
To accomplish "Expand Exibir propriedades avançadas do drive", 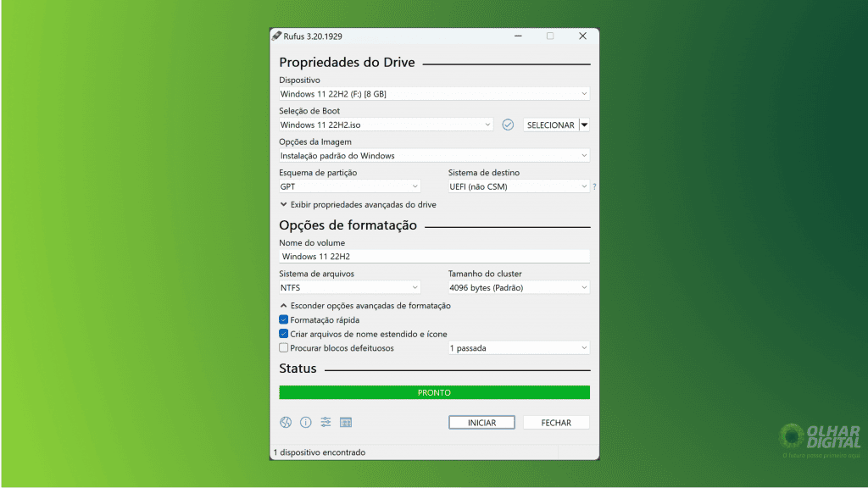I will tap(359, 205).
